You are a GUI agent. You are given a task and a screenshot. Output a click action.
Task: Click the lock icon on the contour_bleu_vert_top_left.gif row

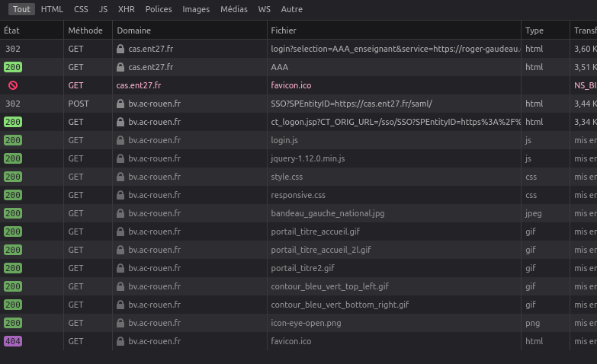pos(120,286)
